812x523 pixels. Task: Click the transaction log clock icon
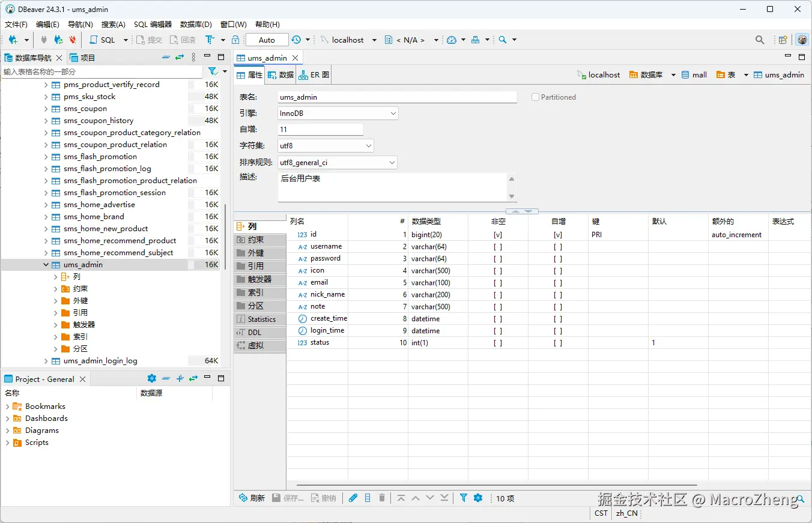coord(296,40)
